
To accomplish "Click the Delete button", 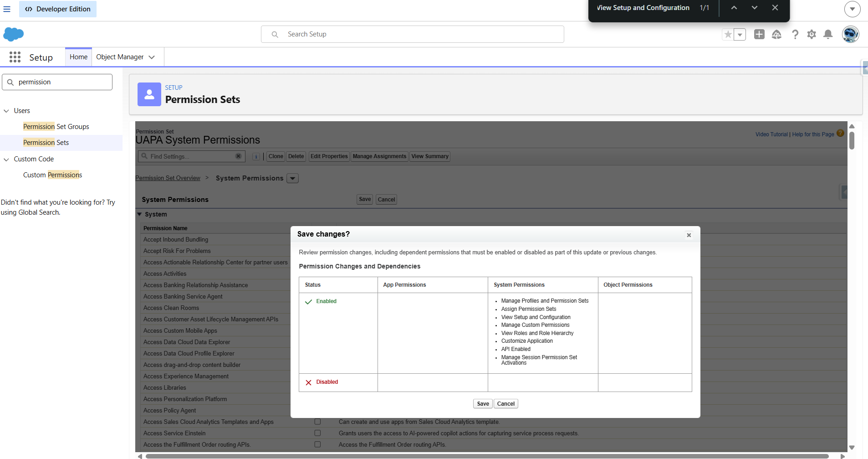I will coord(296,156).
